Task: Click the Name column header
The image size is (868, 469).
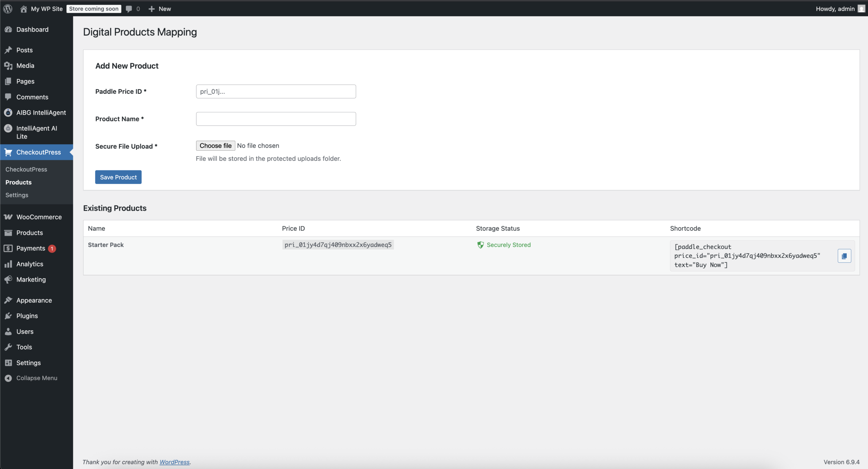Action: click(97, 228)
